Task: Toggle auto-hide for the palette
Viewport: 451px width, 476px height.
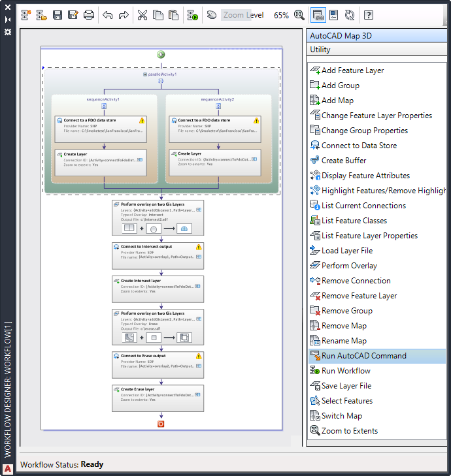Action: 8,20
